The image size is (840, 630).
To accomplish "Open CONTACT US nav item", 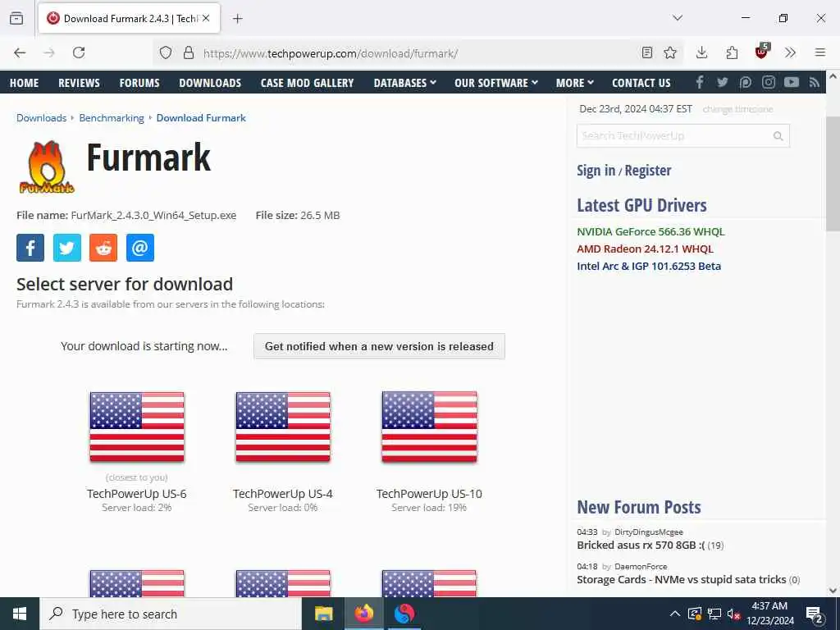I will tap(641, 83).
